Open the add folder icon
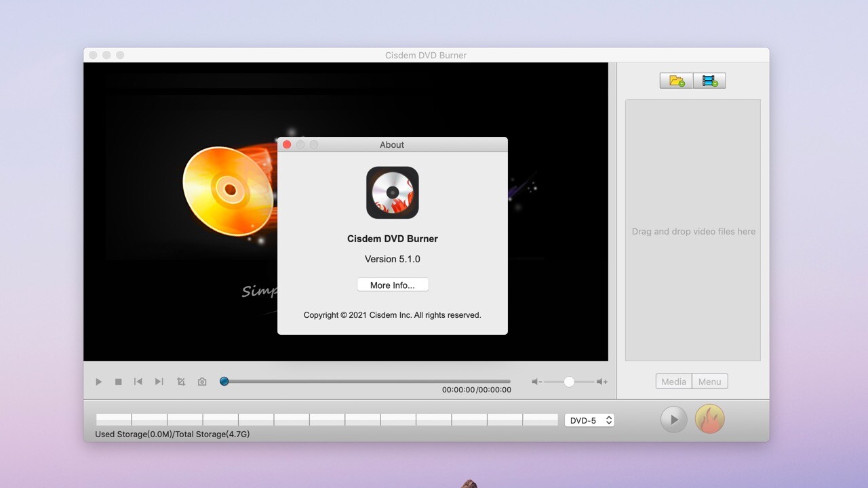The width and height of the screenshot is (868, 488). click(x=675, y=80)
